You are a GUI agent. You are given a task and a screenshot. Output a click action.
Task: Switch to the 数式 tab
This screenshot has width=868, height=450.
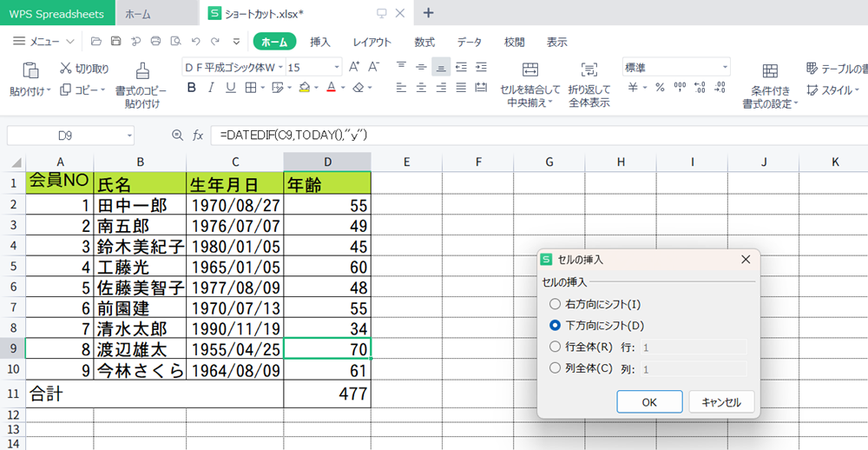[x=424, y=42]
